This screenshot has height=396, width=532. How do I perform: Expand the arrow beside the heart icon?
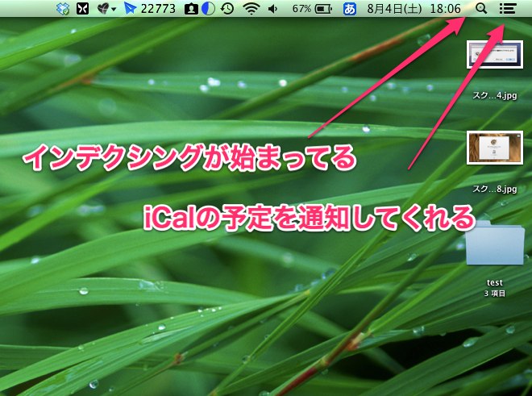pyautogui.click(x=114, y=9)
